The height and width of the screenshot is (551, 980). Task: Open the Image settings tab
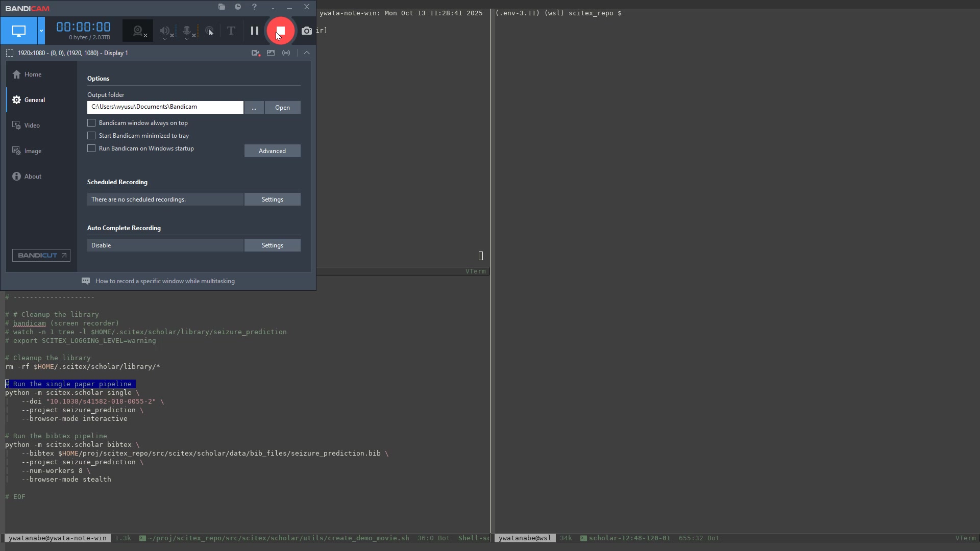point(33,151)
